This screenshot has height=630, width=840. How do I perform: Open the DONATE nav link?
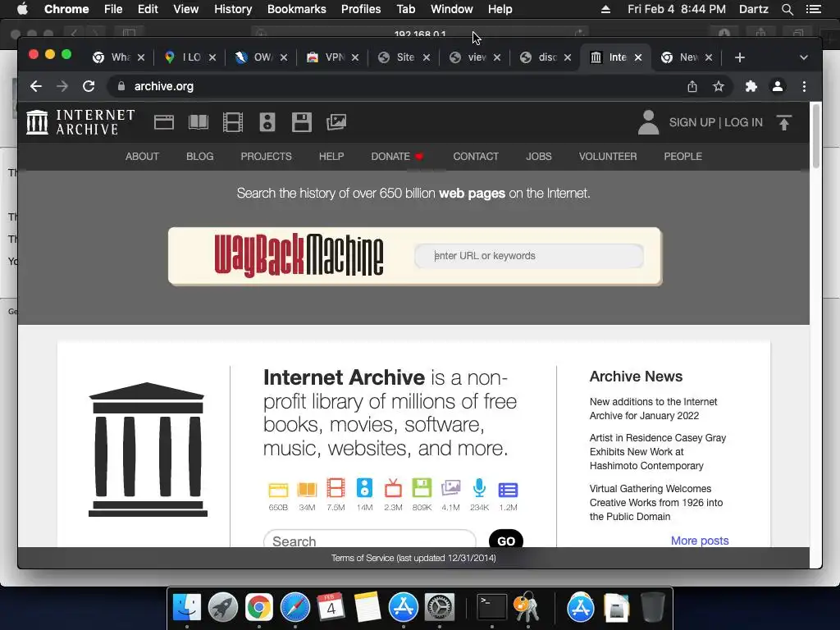(397, 157)
